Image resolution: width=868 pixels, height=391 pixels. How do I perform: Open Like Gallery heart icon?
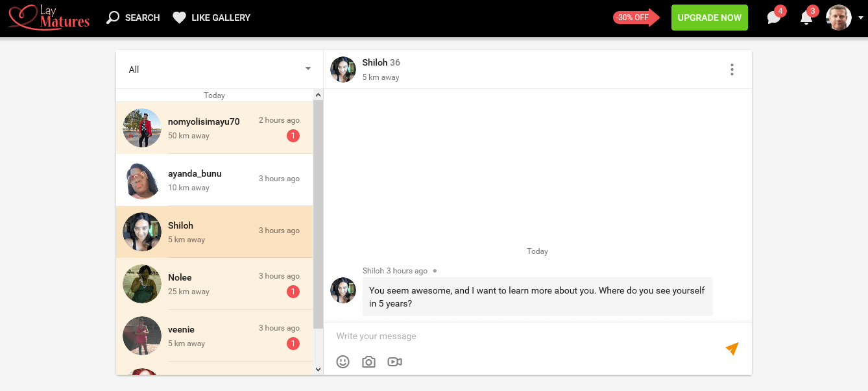(x=179, y=18)
